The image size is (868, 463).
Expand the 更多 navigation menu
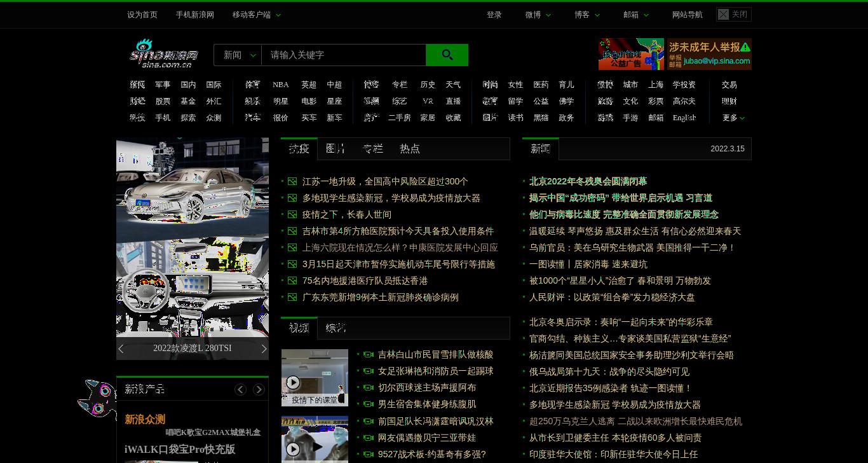tap(733, 118)
